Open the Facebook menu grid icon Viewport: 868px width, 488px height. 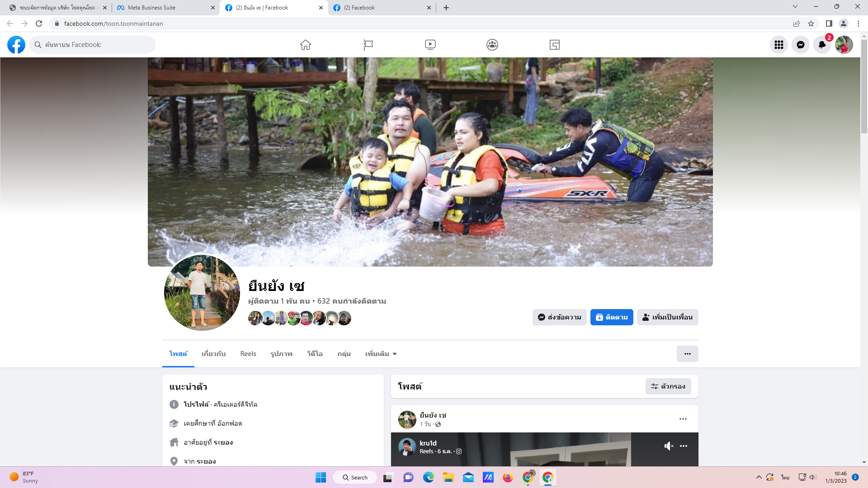click(778, 45)
